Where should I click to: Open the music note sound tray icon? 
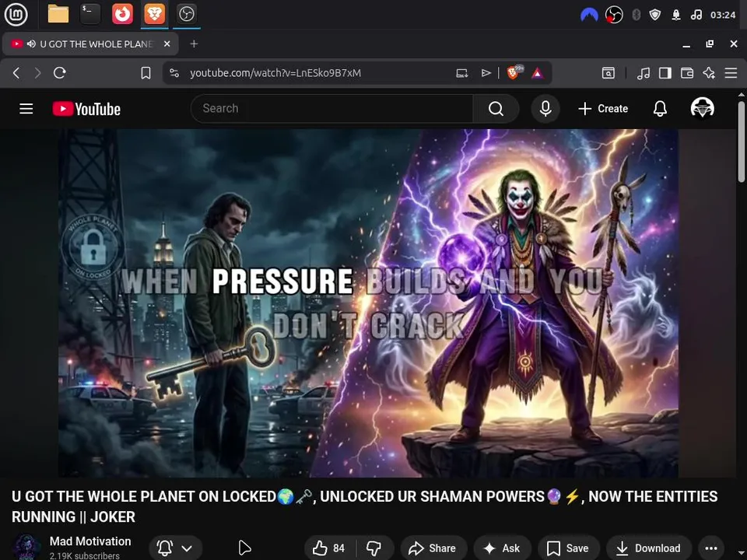click(696, 16)
